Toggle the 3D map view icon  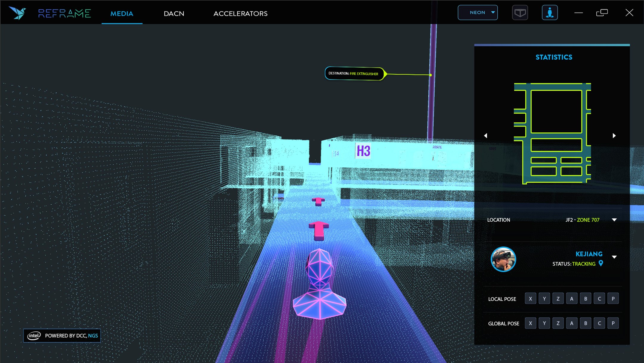coord(520,13)
